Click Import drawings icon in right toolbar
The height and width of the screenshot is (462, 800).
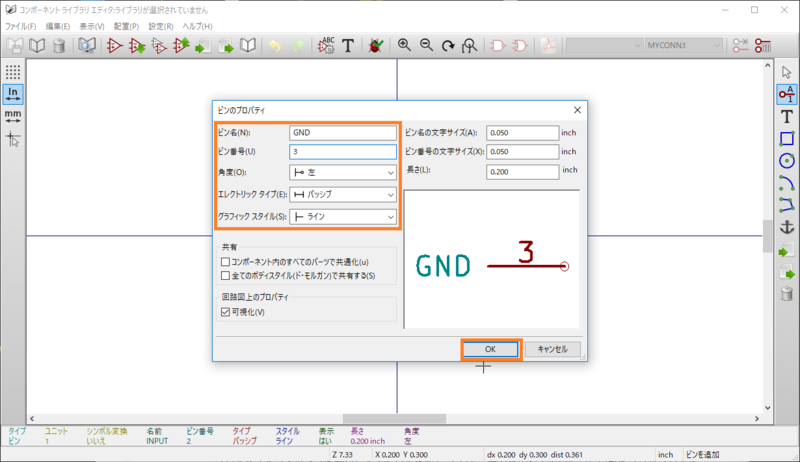click(787, 250)
